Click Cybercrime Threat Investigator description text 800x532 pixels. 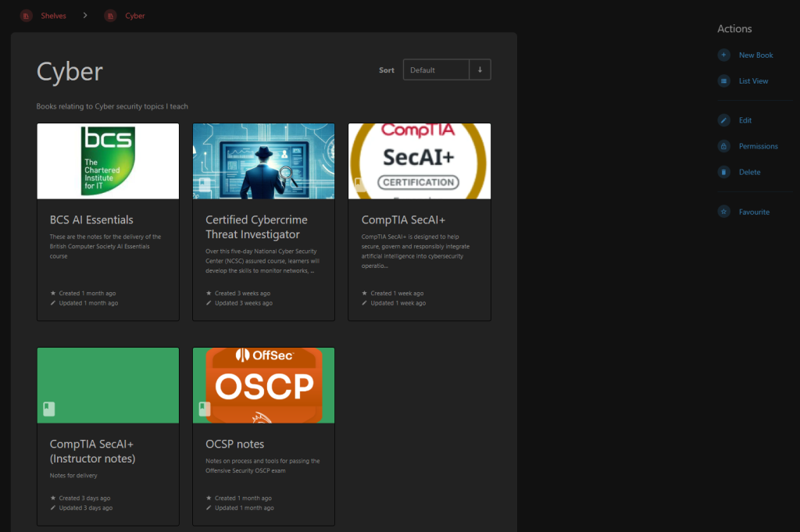262,261
